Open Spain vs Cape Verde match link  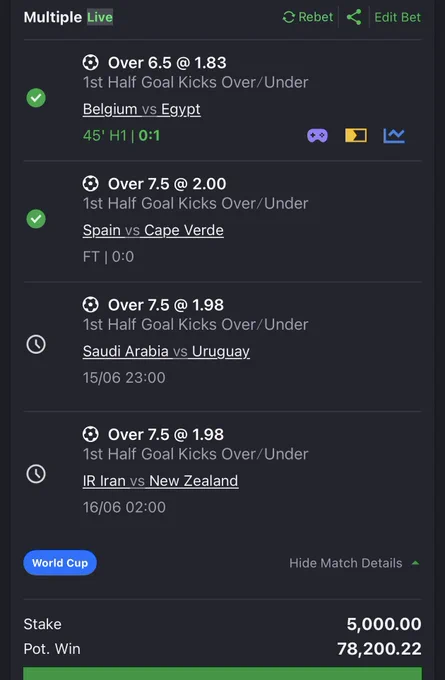153,230
